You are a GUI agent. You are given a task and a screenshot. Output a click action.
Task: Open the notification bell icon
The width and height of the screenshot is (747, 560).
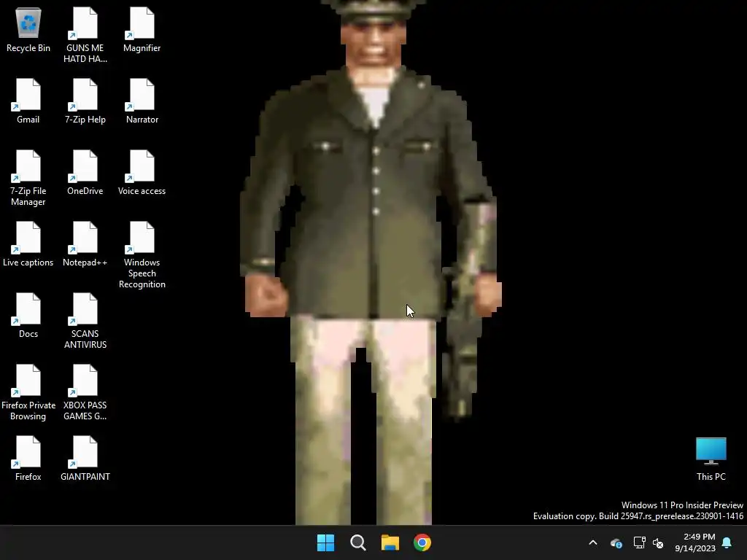[727, 542]
